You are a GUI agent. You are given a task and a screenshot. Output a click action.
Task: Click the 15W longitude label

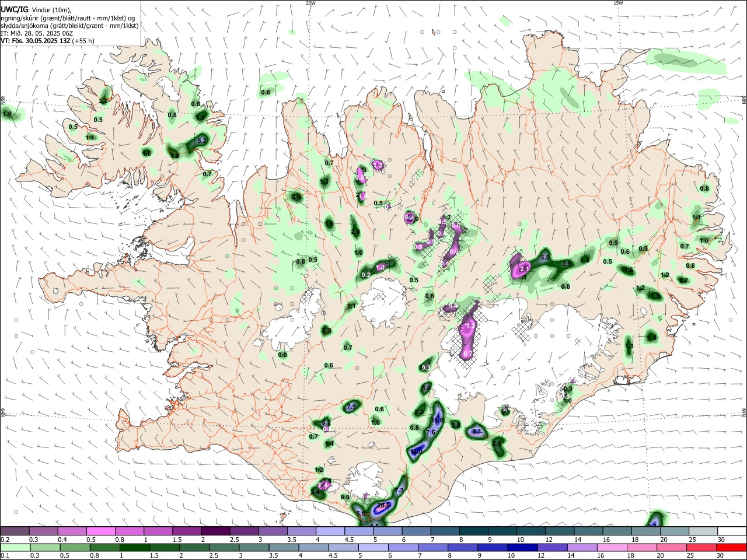(x=618, y=3)
